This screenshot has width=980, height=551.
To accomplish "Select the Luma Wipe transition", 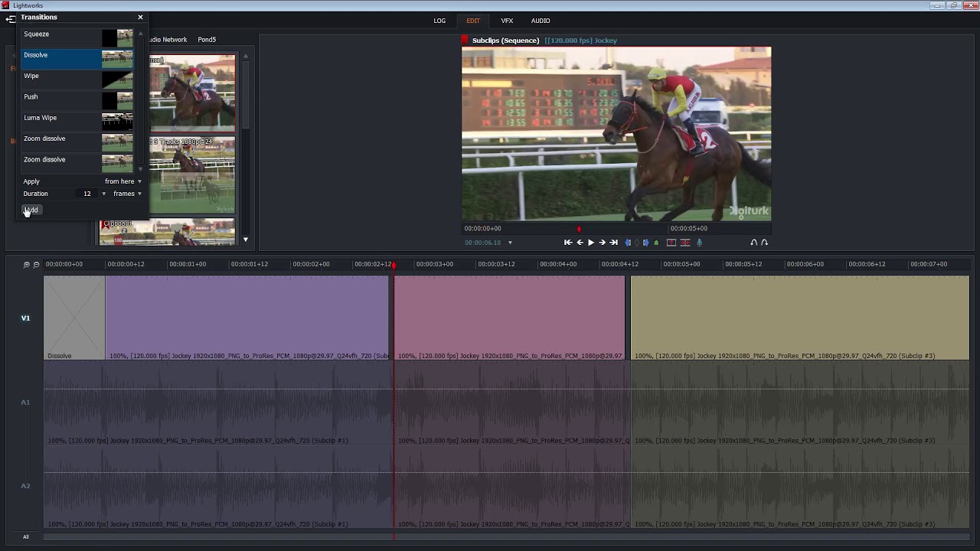I will (78, 121).
